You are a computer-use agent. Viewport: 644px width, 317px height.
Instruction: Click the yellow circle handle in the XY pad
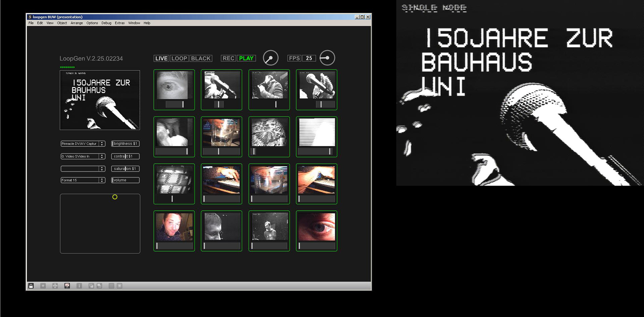pos(115,197)
